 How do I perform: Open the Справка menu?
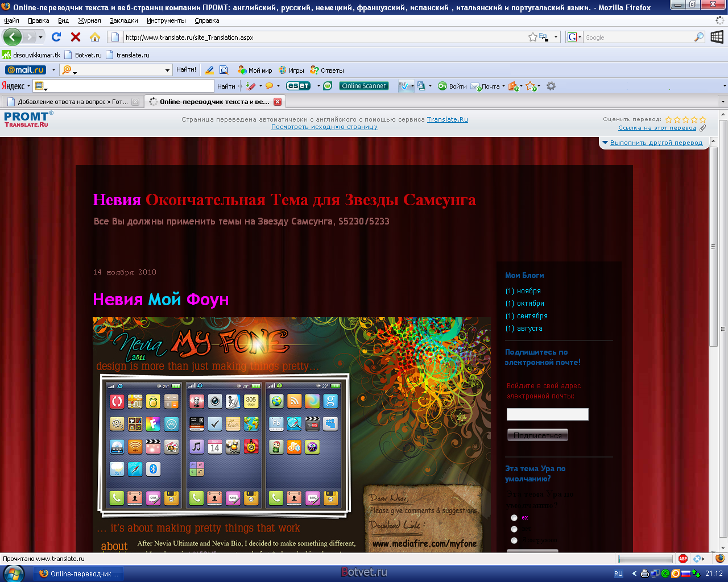[207, 20]
